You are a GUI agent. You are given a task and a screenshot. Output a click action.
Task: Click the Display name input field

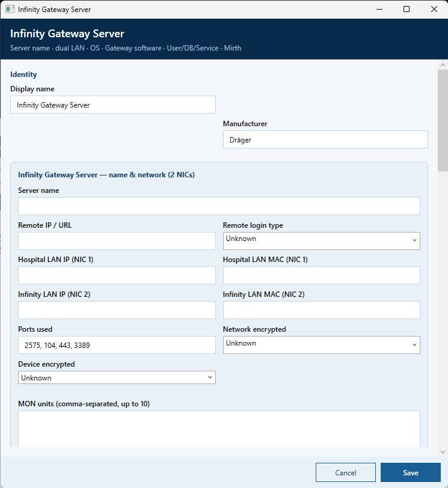click(113, 105)
